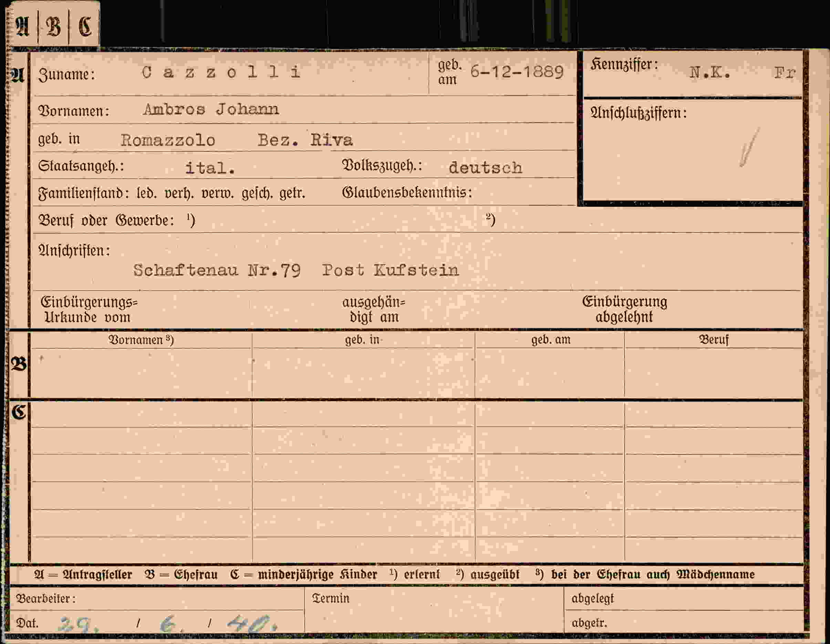Select the birth date '6-12-1889'
This screenshot has height=644, width=830.
click(517, 71)
